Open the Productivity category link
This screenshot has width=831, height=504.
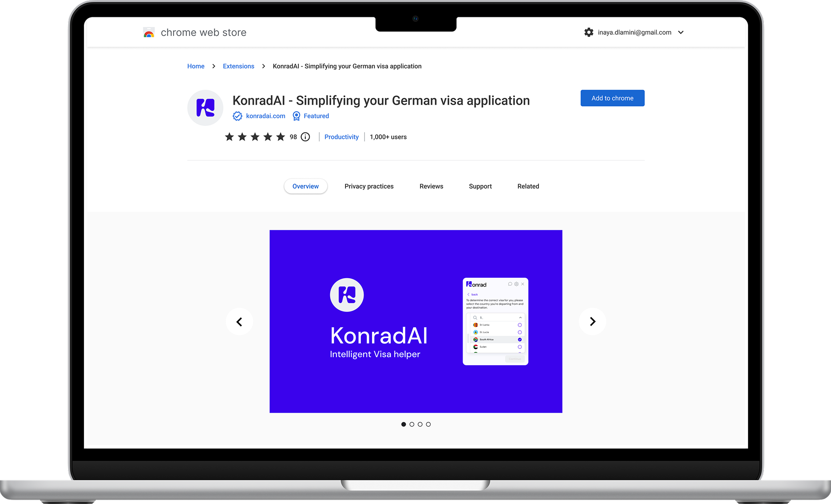pos(341,137)
